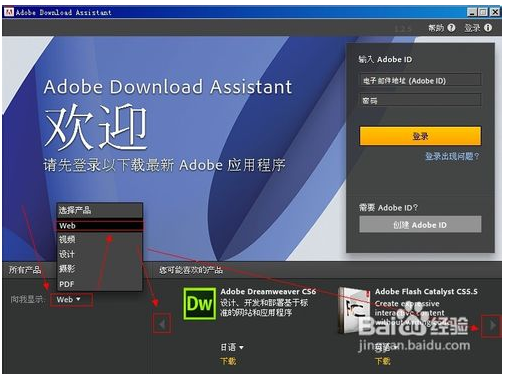Screen dimensions: 506x376
Task: Click 创建 Adobe ID button
Action: 420,225
